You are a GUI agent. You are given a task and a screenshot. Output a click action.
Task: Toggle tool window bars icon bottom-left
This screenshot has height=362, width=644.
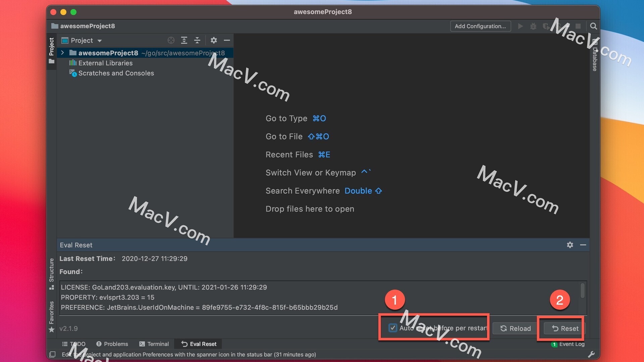point(52,354)
